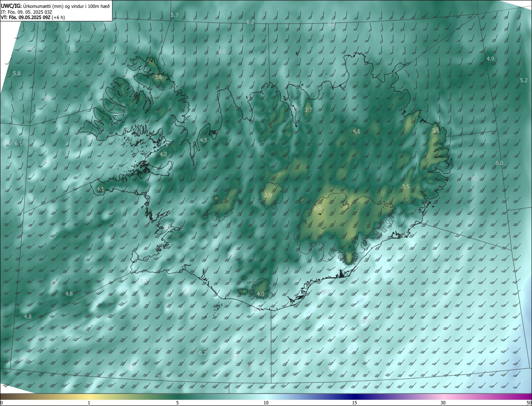532x406 pixels.
Task: Click the 4.0 value label over Mýrdalsjökull
Action: [x=261, y=294]
